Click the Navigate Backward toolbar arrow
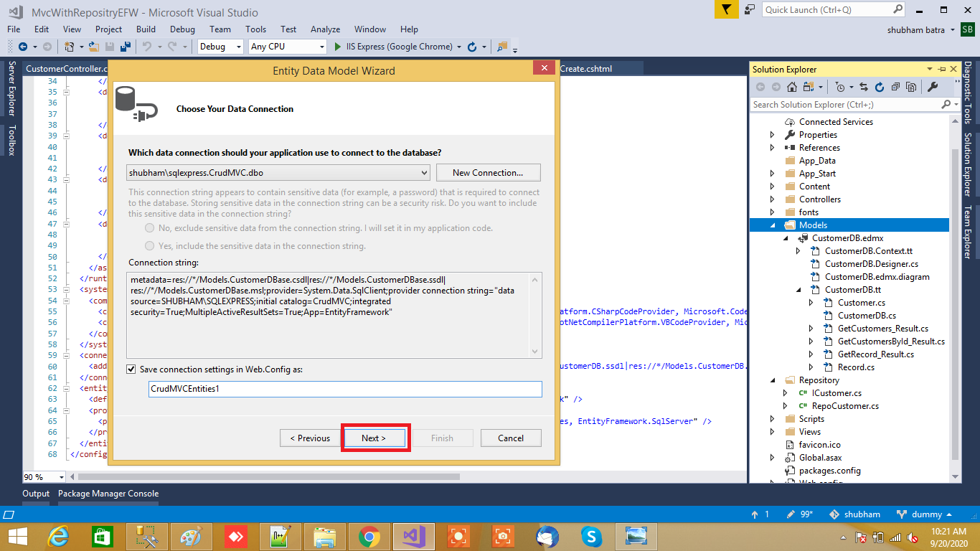Image resolution: width=980 pixels, height=551 pixels. [23, 47]
